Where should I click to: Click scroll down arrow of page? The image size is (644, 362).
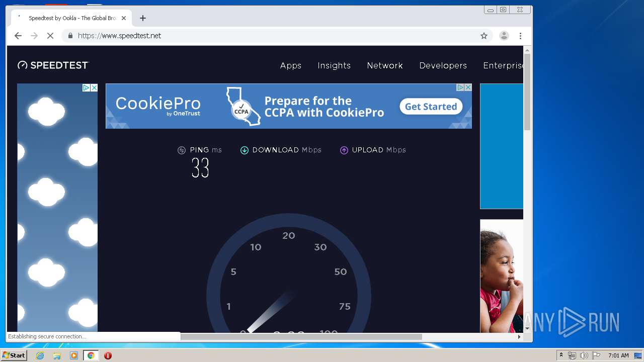coord(527,329)
